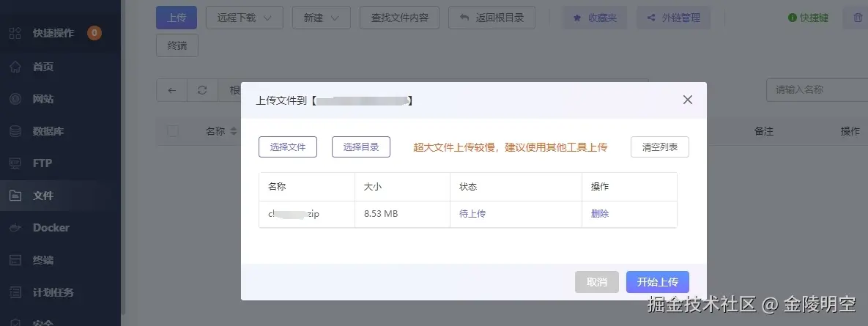Close the upload dialog with the X
Screen dimensions: 868x326
coord(688,100)
